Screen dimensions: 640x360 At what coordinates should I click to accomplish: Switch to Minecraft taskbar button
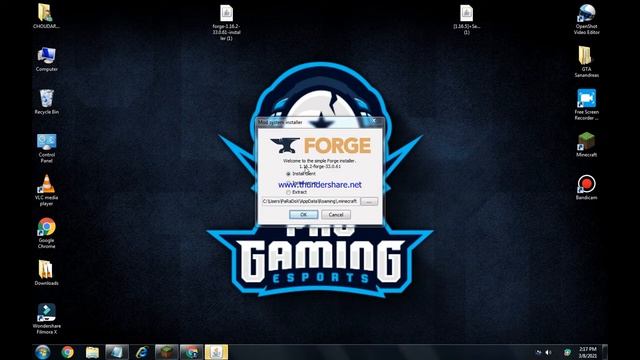(167, 352)
